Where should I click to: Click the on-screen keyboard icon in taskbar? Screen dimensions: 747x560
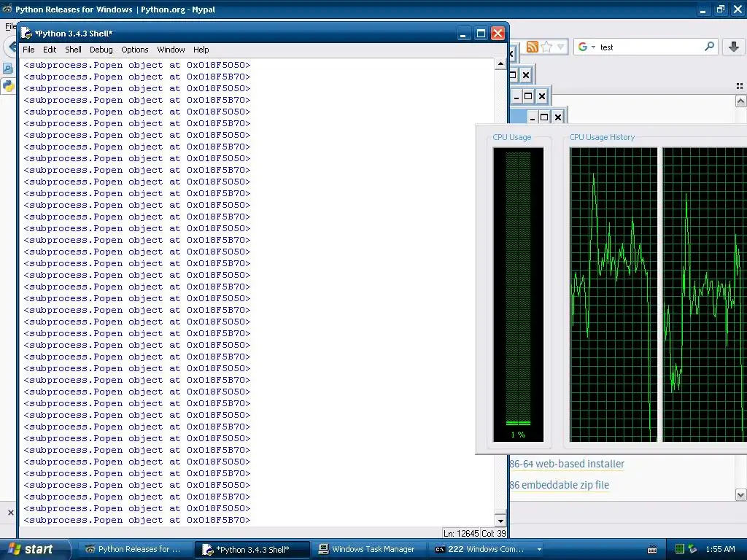pyautogui.click(x=653, y=550)
